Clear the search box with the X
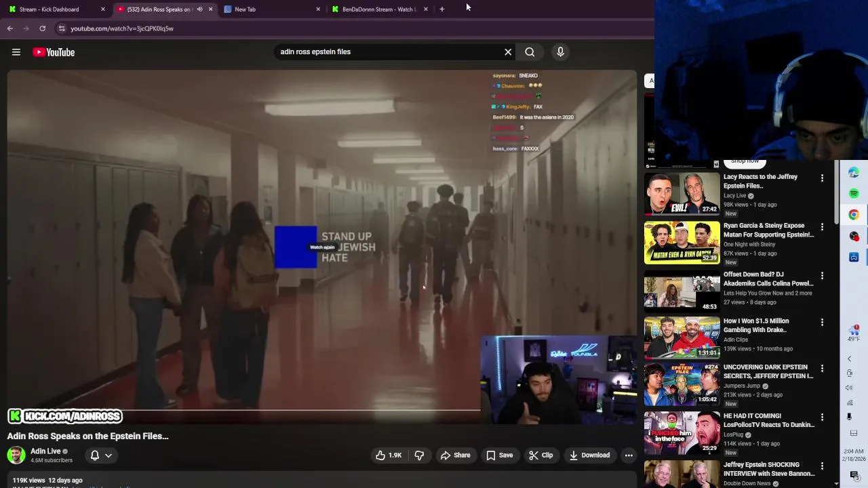Viewport: 868px width, 488px height. [508, 52]
